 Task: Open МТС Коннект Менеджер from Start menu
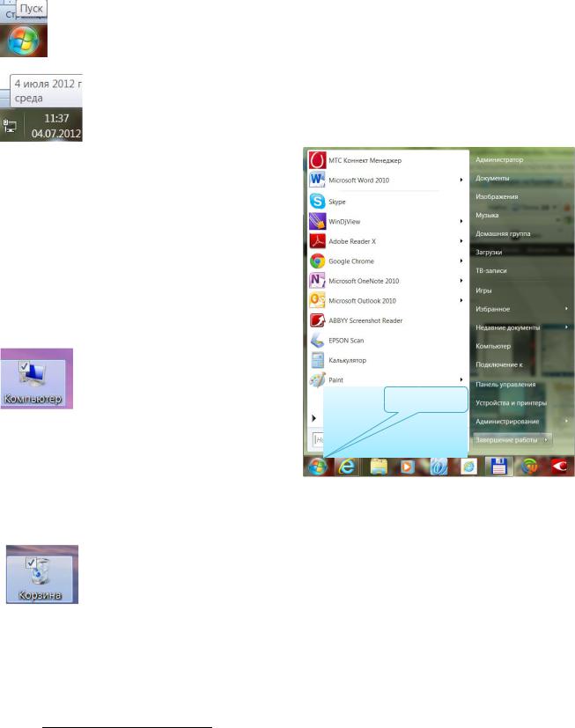[387, 160]
